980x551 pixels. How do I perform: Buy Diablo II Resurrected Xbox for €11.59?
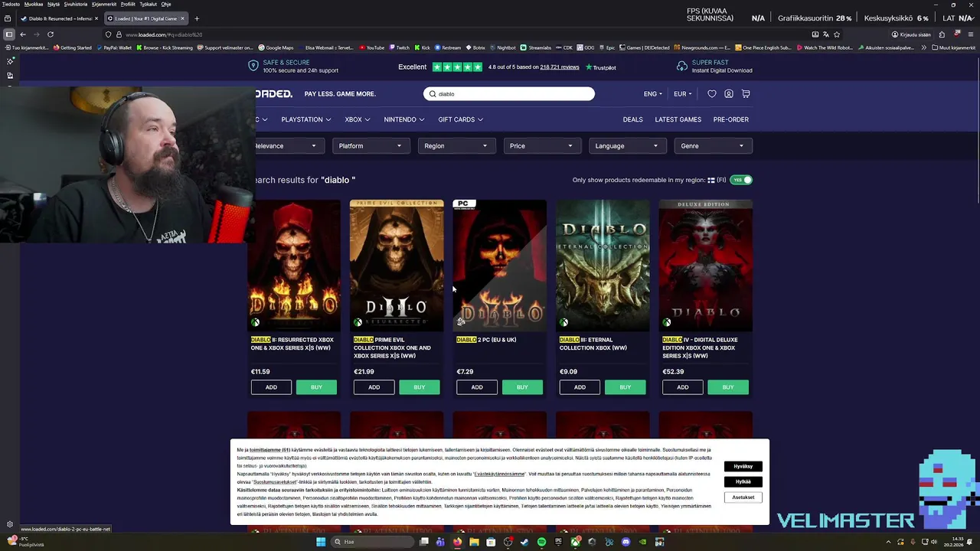point(316,387)
